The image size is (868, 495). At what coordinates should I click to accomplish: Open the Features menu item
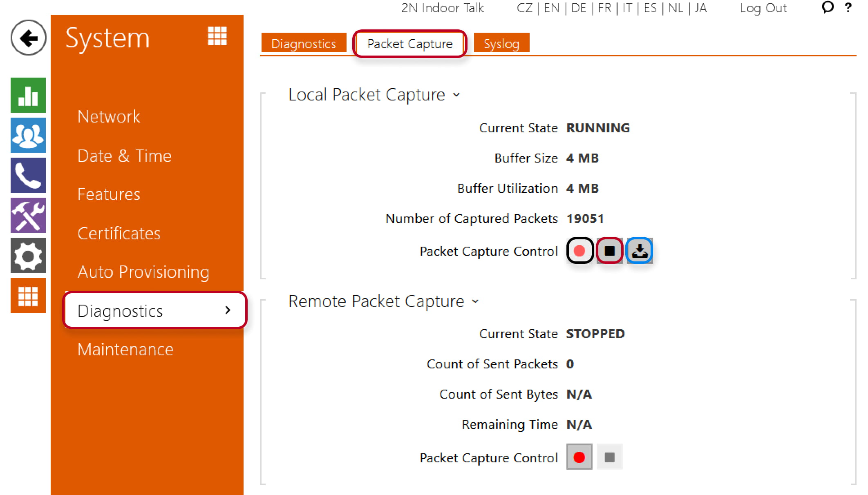point(109,194)
